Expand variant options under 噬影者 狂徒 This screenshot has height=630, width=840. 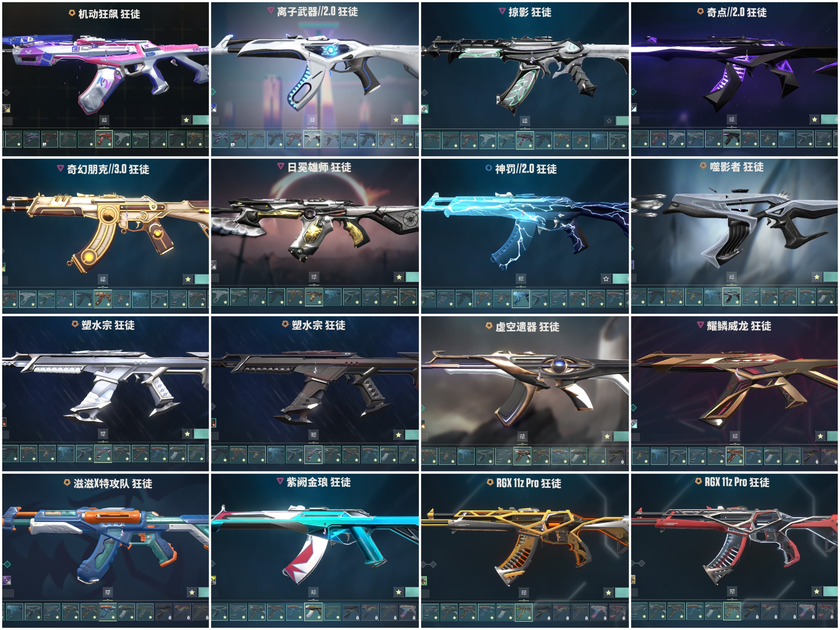click(x=732, y=277)
